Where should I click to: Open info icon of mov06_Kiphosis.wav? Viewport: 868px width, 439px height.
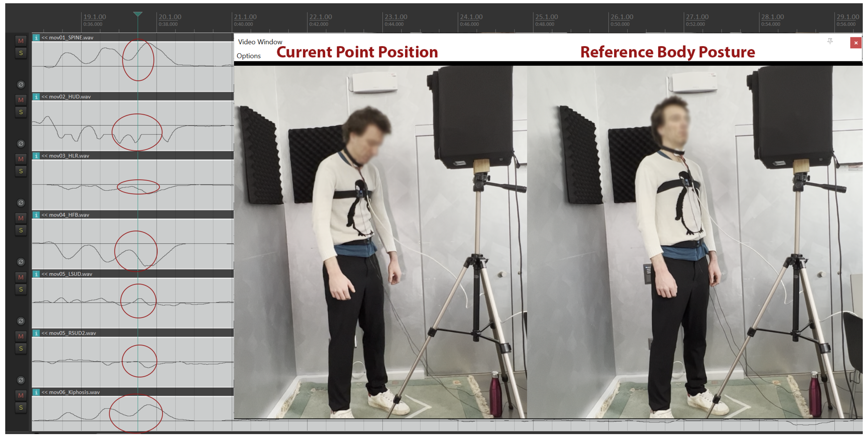pyautogui.click(x=36, y=392)
